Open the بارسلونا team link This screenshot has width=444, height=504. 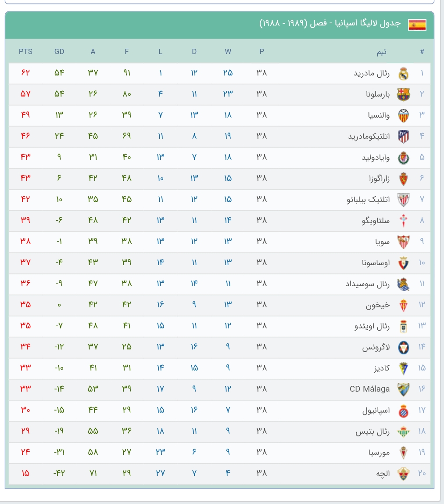click(378, 94)
